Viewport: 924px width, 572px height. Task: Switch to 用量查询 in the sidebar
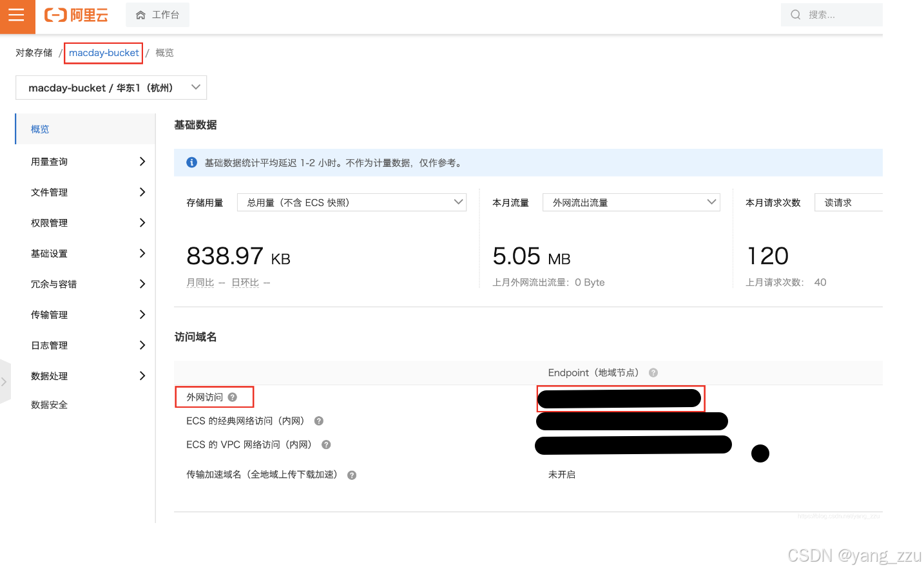[x=85, y=162]
